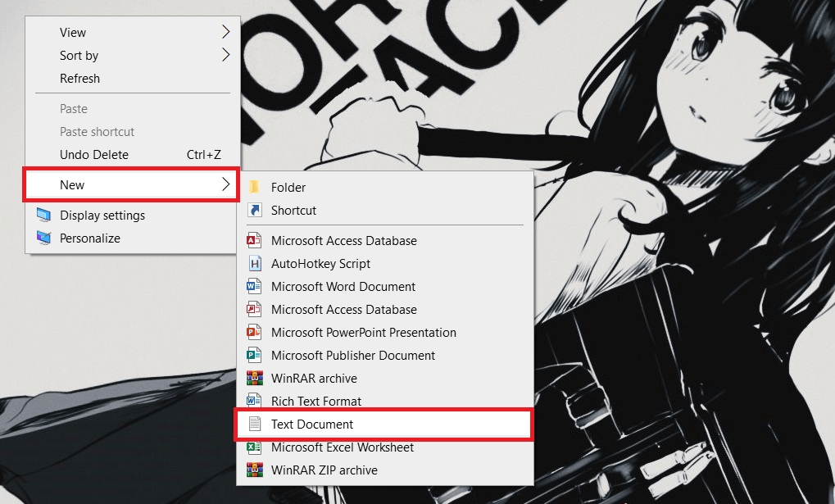Image resolution: width=835 pixels, height=504 pixels.
Task: Click the Microsoft Excel Worksheet icon
Action: (x=255, y=447)
